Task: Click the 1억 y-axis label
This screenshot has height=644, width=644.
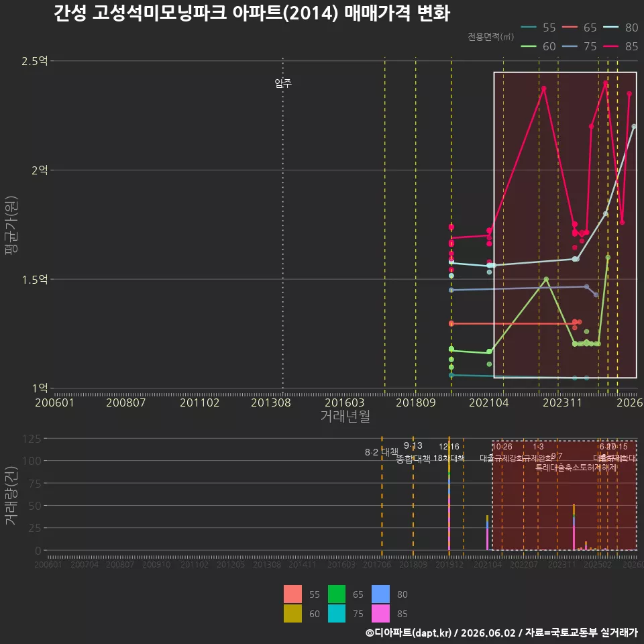Action: point(40,388)
